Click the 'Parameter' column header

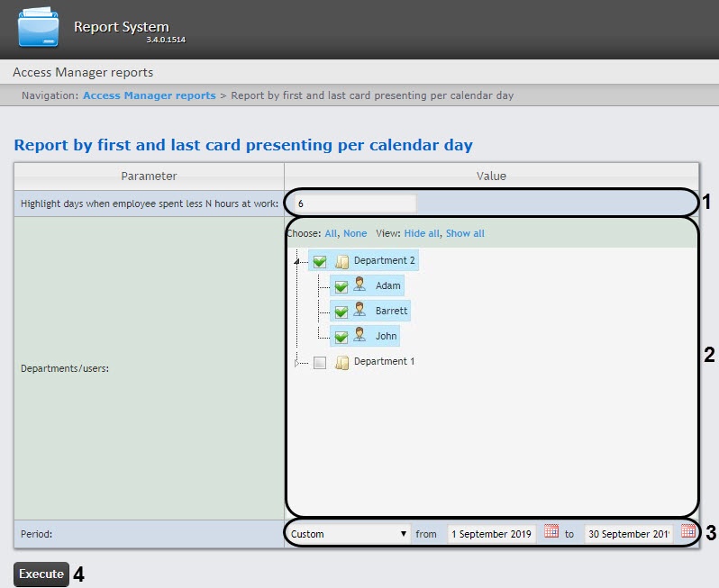point(149,176)
